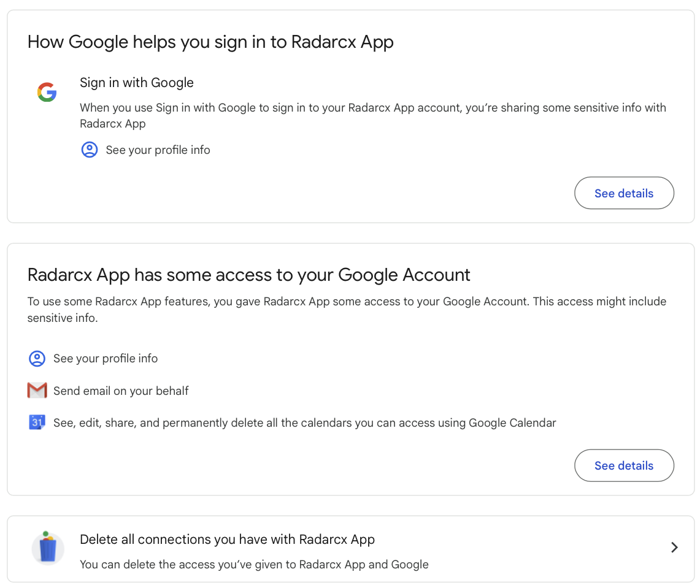Click See details on the Radarcx access card

pyautogui.click(x=624, y=465)
